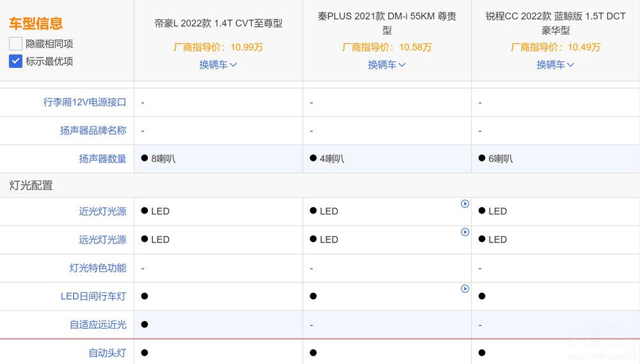640x364 pixels.
Task: Click the 灯光特色功能 parameter link
Action: tap(98, 268)
